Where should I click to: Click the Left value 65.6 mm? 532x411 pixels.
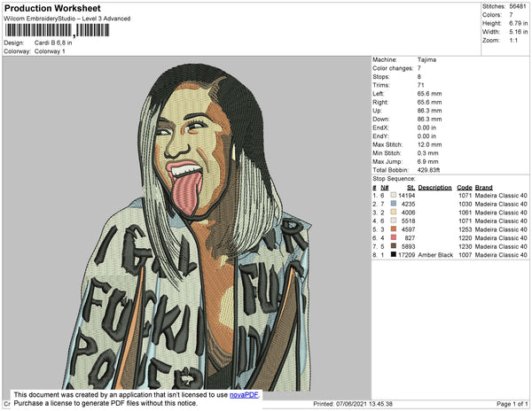(429, 94)
